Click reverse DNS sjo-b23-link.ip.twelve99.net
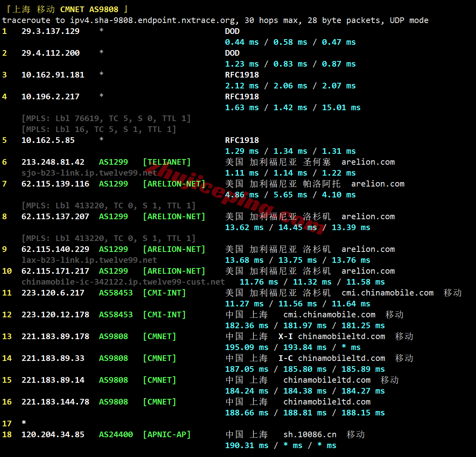This screenshot has width=476, height=457. click(89, 173)
